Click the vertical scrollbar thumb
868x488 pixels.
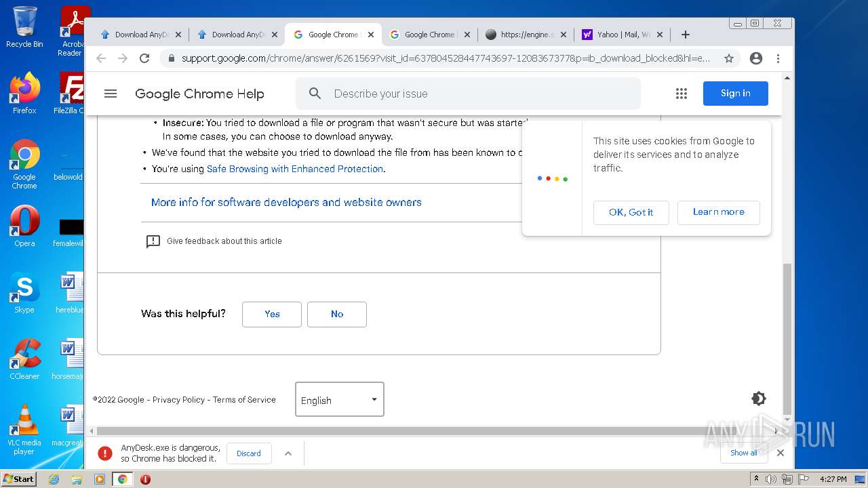click(787, 338)
